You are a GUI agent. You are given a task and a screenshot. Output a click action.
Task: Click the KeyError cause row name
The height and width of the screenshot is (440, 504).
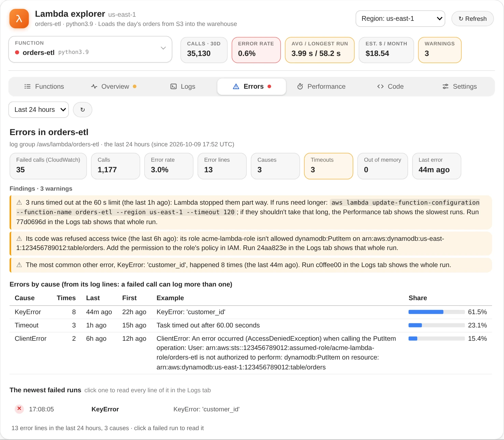(28, 312)
